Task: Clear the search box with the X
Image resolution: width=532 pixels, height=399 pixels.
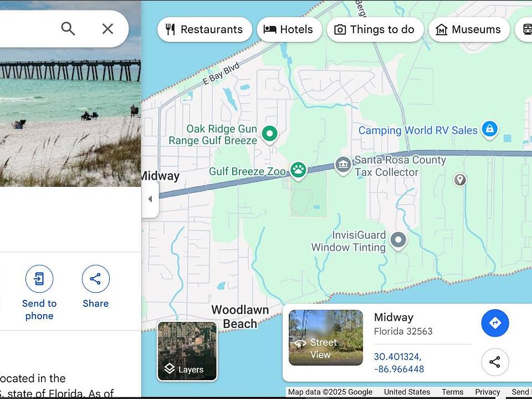Action: [x=108, y=29]
